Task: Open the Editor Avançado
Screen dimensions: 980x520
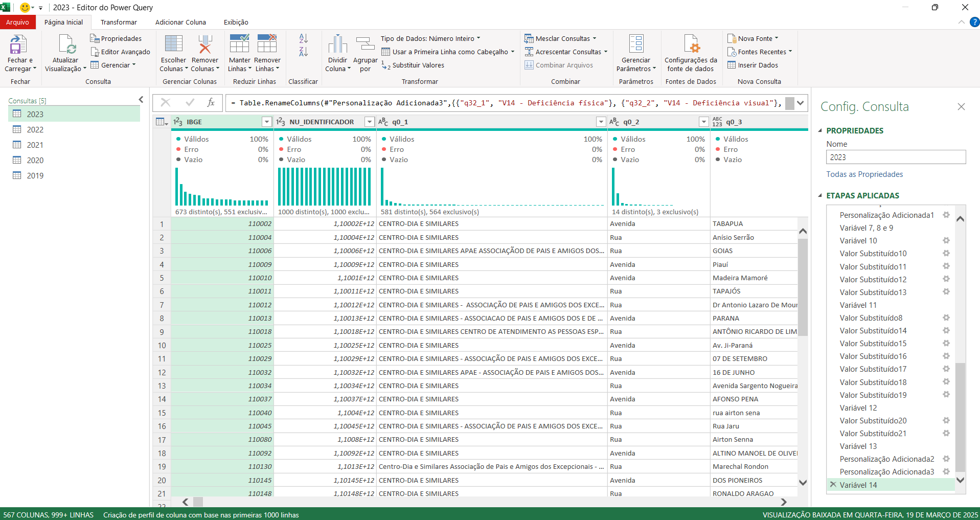Action: pyautogui.click(x=120, y=52)
